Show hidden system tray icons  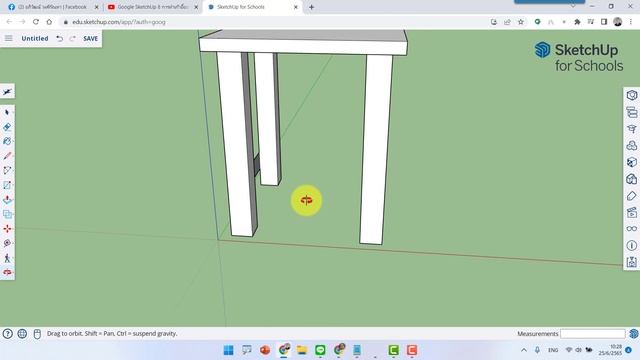(524, 350)
